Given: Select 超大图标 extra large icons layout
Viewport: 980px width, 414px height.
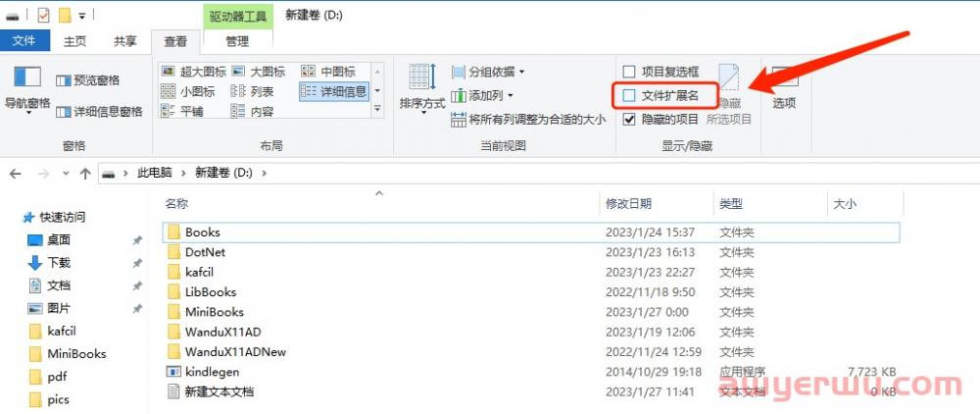Looking at the screenshot, I should click(x=193, y=72).
